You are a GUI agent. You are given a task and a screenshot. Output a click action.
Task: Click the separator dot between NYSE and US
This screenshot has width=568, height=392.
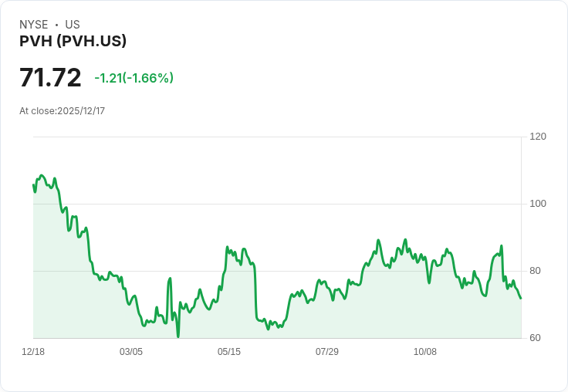pyautogui.click(x=56, y=25)
